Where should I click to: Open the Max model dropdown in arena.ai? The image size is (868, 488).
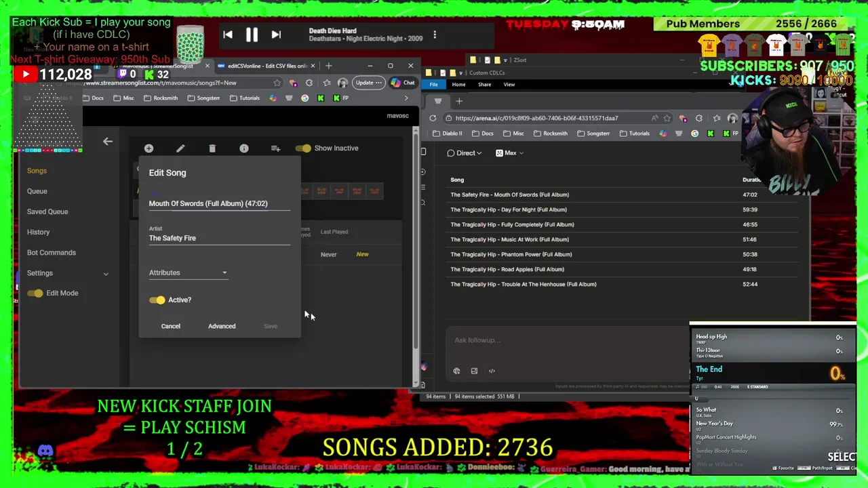click(510, 153)
